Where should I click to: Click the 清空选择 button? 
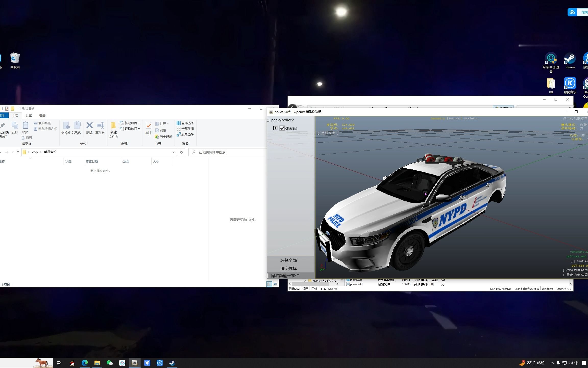click(289, 269)
